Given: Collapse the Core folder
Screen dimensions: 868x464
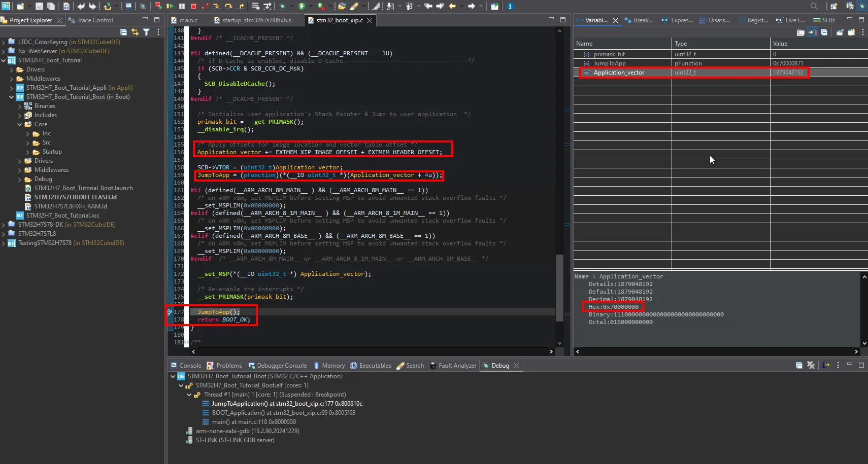Looking at the screenshot, I should [x=20, y=124].
